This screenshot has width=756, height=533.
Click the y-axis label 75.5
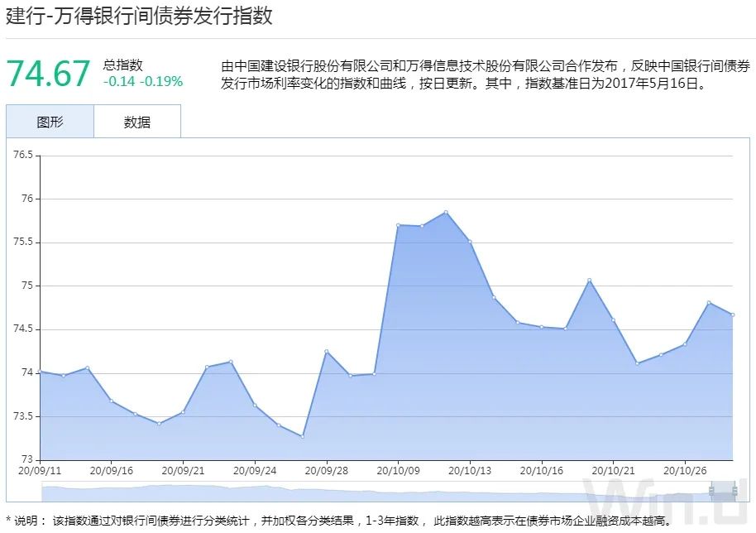pos(23,242)
